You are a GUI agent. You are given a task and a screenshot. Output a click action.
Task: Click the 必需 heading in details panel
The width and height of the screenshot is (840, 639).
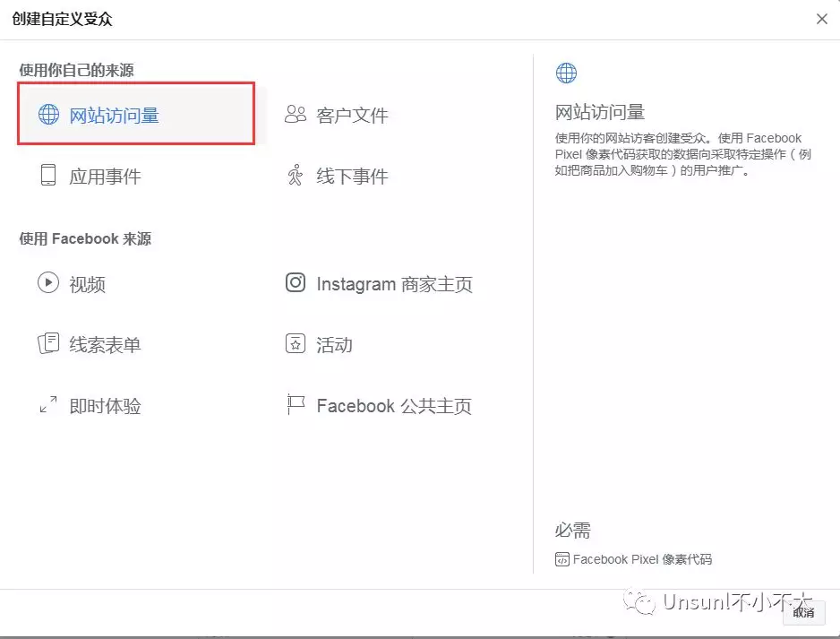pyautogui.click(x=572, y=531)
